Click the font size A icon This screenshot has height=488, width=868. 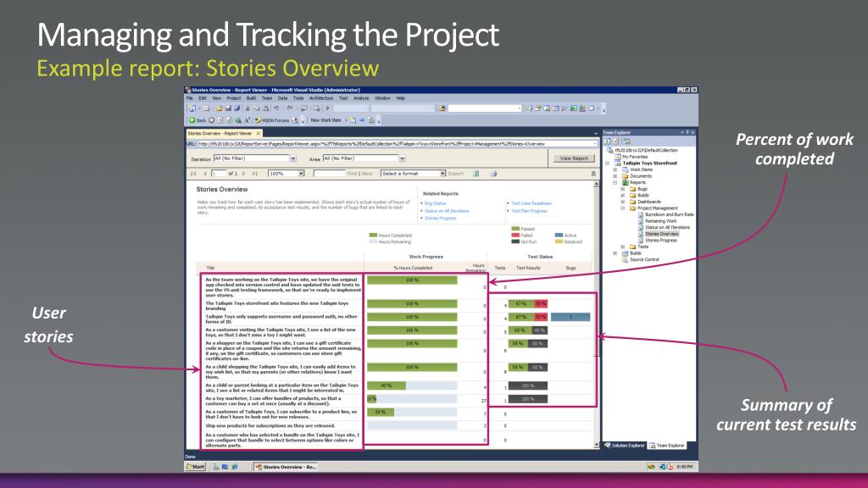point(248,120)
